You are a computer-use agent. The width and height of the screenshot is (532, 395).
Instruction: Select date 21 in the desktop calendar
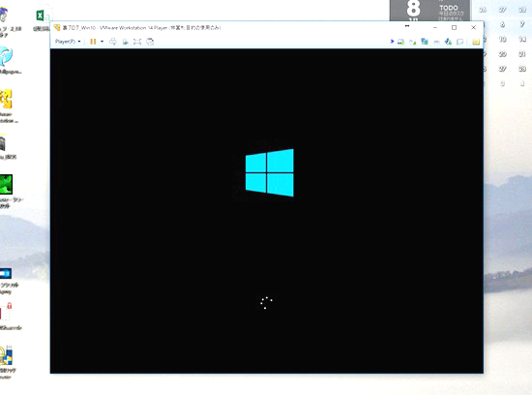point(522,54)
